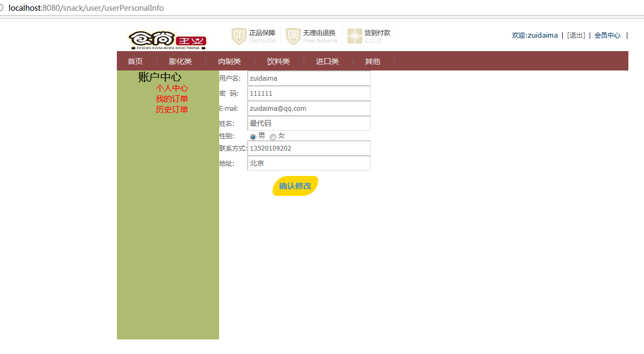Focus the E-mail input field
The image size is (644, 354).
tap(309, 108)
